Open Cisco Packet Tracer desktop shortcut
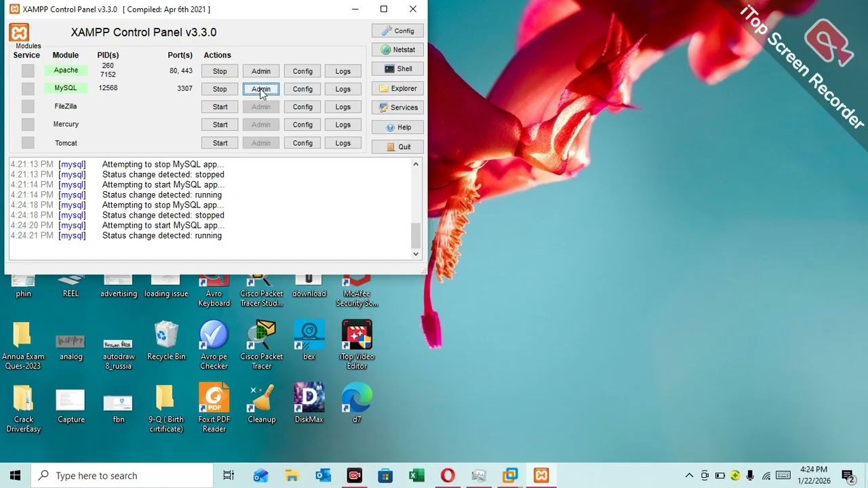Screen dimensions: 868x488 point(262,345)
